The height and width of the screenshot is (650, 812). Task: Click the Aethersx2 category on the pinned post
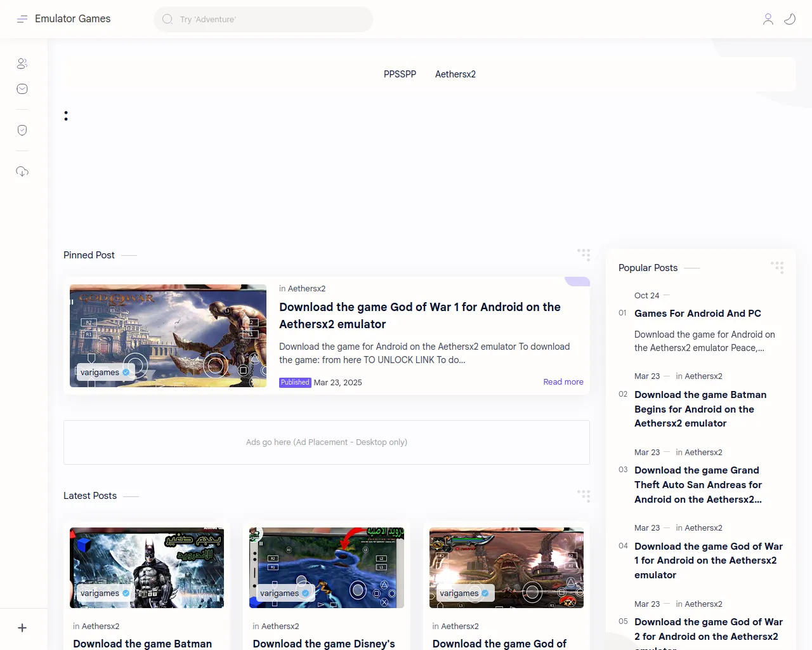coord(306,288)
